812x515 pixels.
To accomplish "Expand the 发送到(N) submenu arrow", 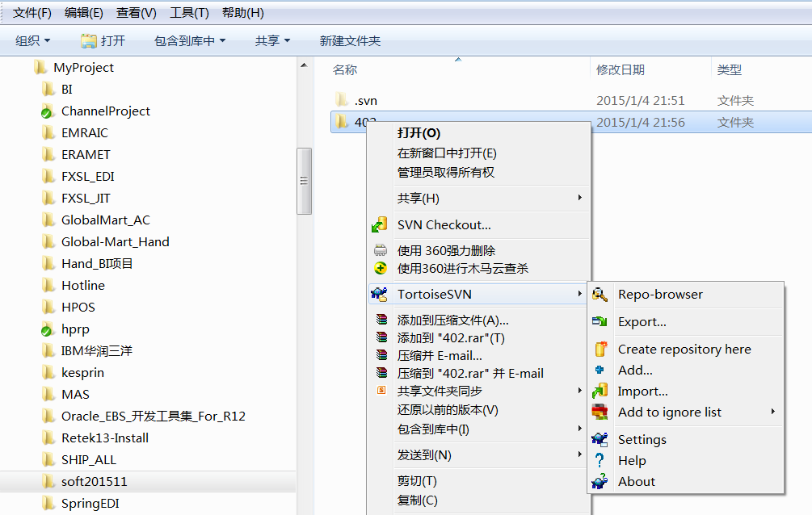I will 579,454.
